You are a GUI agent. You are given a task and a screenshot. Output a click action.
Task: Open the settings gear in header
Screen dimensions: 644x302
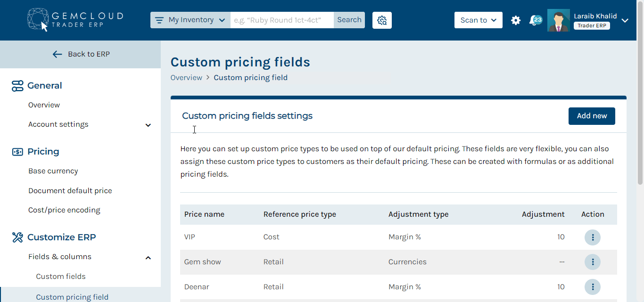516,20
